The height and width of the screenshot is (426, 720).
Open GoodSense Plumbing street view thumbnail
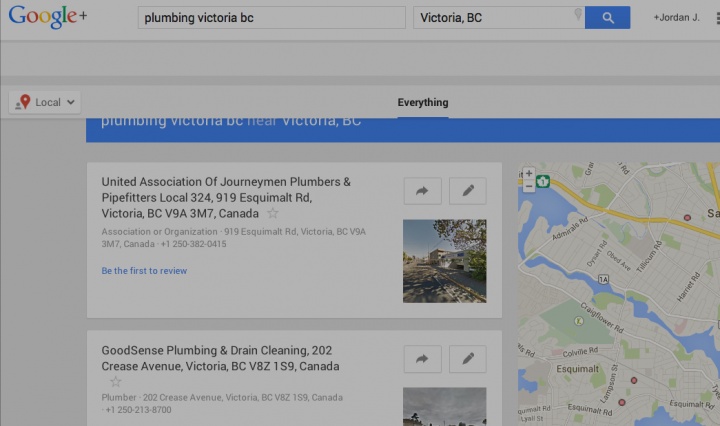[444, 407]
